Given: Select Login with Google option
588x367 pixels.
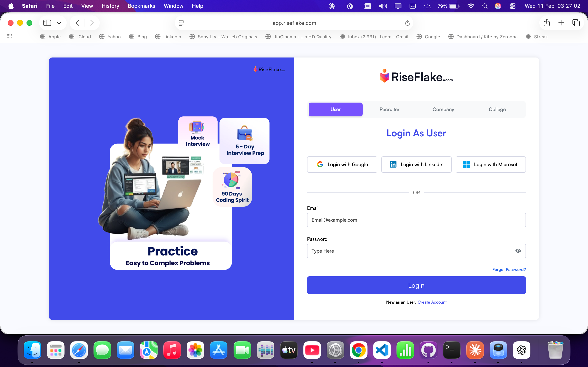Looking at the screenshot, I should click(342, 164).
